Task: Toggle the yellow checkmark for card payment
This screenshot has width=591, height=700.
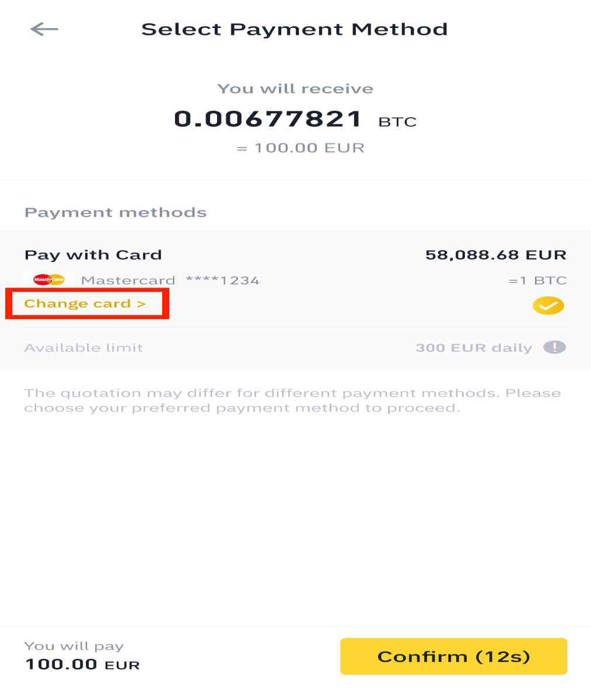Action: [548, 306]
